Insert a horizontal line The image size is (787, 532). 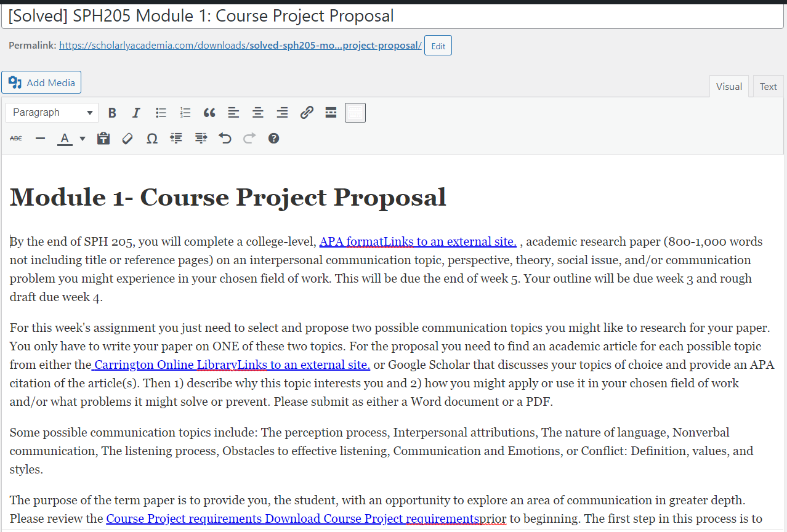coord(41,139)
